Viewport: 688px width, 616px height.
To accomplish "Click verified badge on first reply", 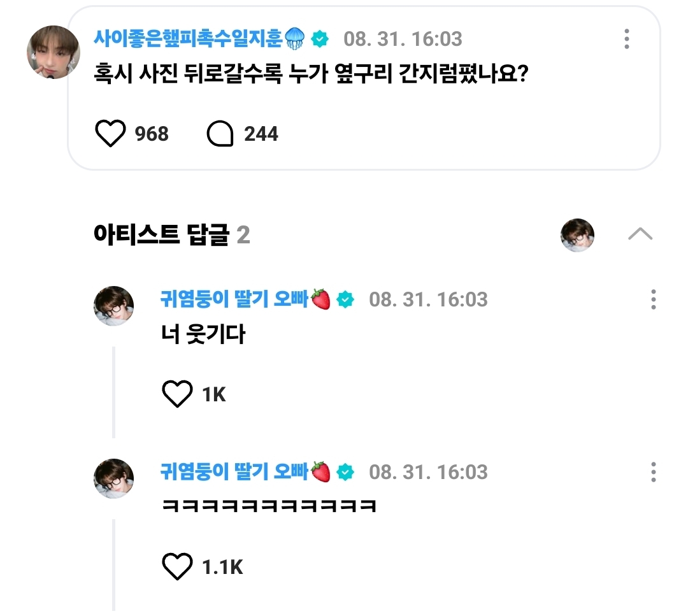I will (345, 299).
